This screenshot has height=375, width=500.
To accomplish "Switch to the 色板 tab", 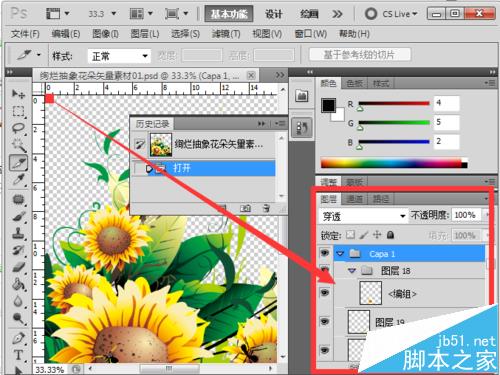I will coord(354,83).
